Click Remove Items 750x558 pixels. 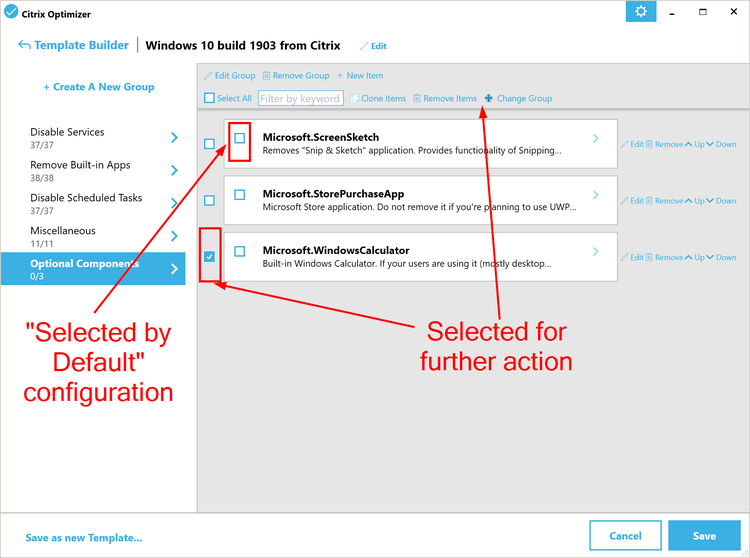pyautogui.click(x=445, y=98)
